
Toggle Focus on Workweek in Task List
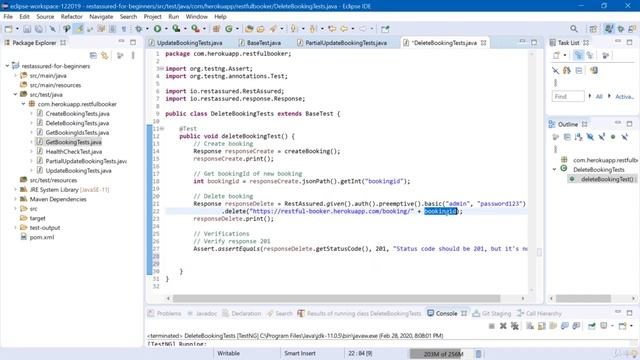606,56
